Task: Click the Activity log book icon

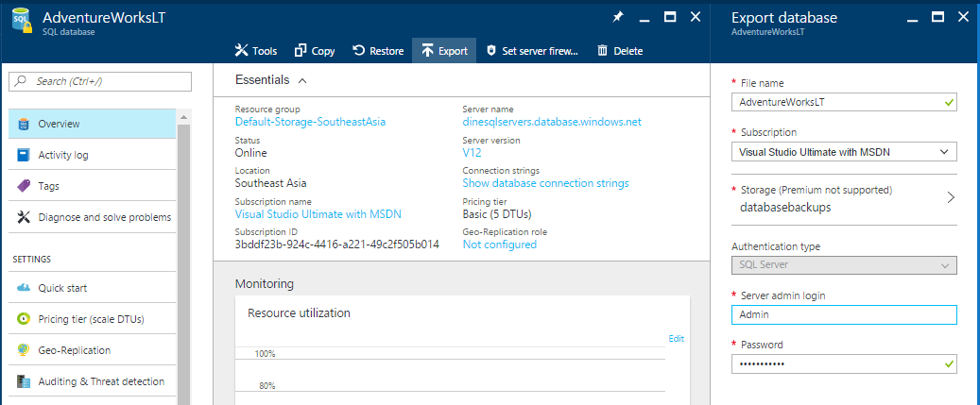Action: pos(24,155)
